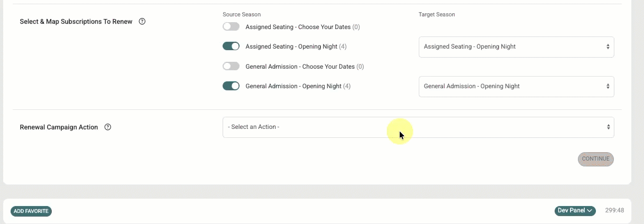Viewport: 644px width, 224px height.
Task: Open the Select an Action dropdown
Action: tap(418, 127)
